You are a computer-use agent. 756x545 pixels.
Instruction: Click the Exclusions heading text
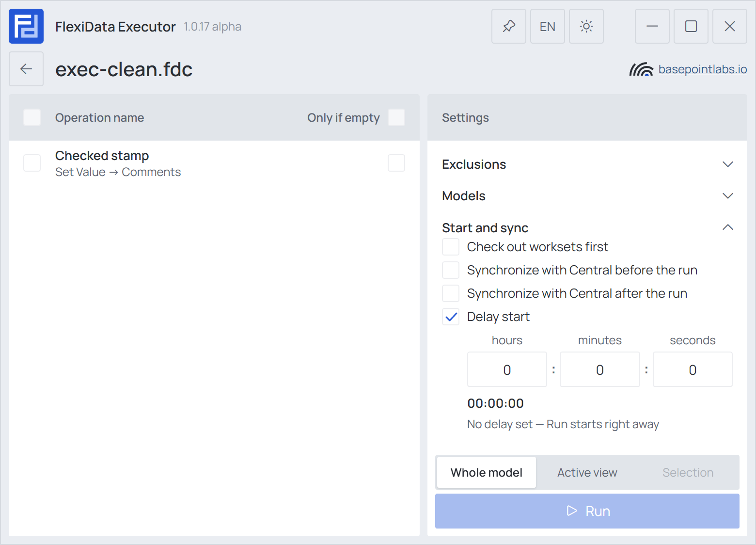click(x=474, y=164)
